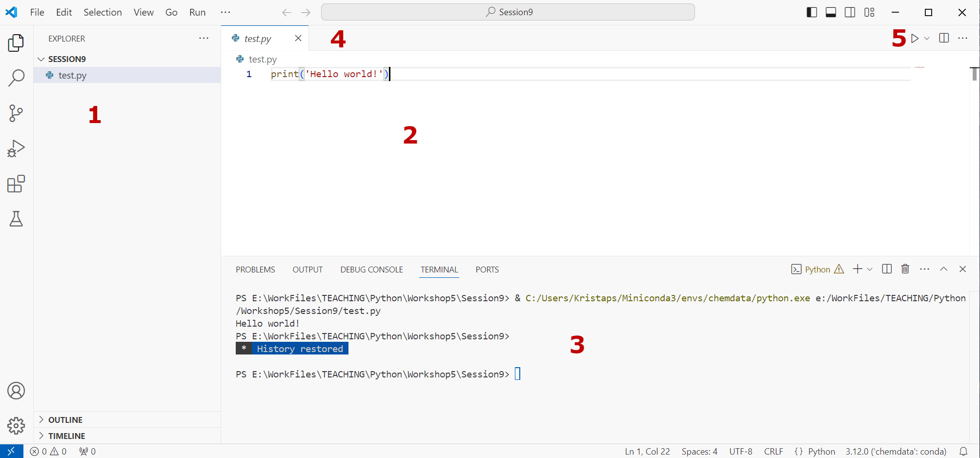Switch to the DEBUG CONSOLE tab
The width and height of the screenshot is (980, 458).
(x=371, y=270)
